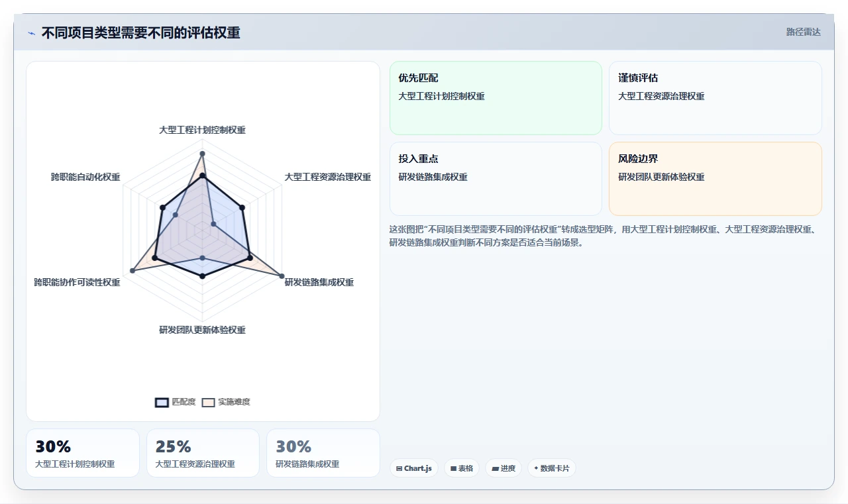This screenshot has width=848, height=504.
Task: Click radar axis label 跨职能协作可读性权重
Action: coord(77,282)
